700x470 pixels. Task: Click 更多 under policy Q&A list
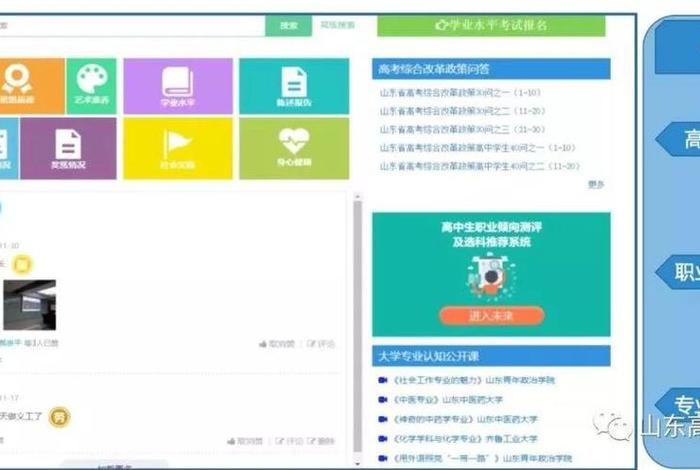coord(596,184)
